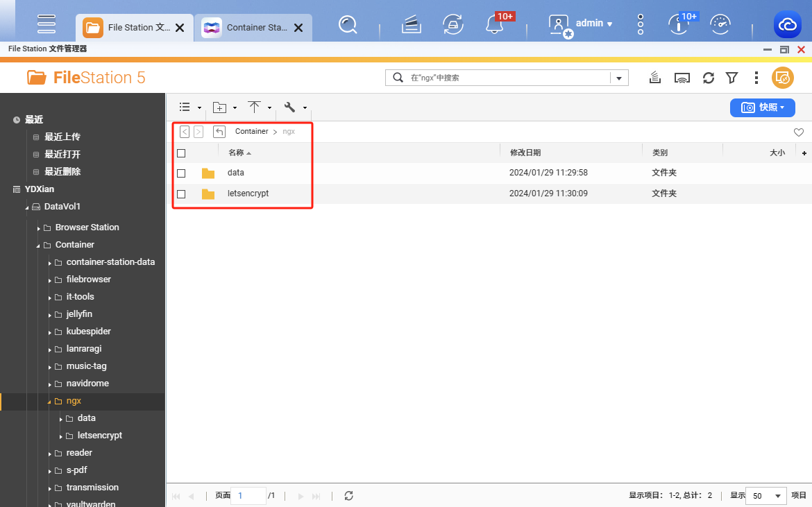Open the data folder in file list

(x=236, y=173)
